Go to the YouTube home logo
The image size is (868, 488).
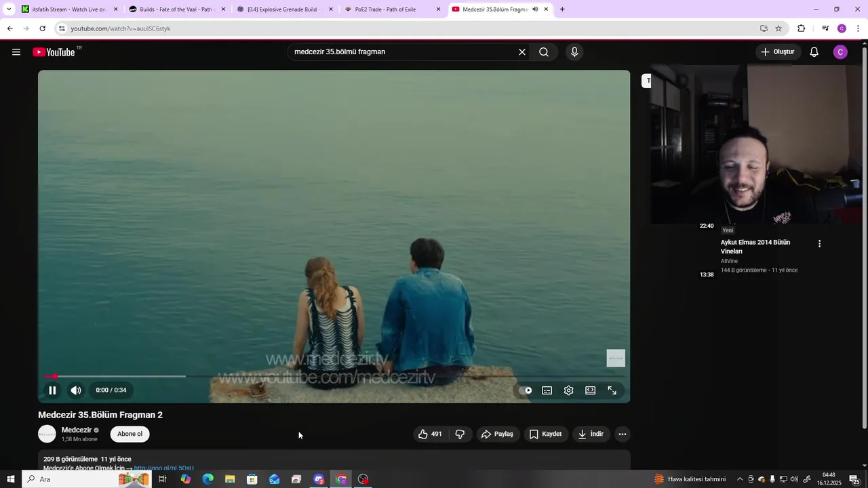[54, 52]
